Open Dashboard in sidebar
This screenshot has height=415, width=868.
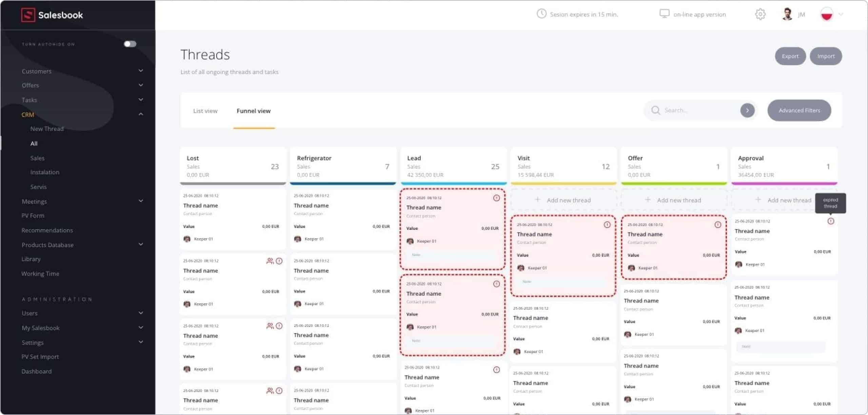point(37,371)
